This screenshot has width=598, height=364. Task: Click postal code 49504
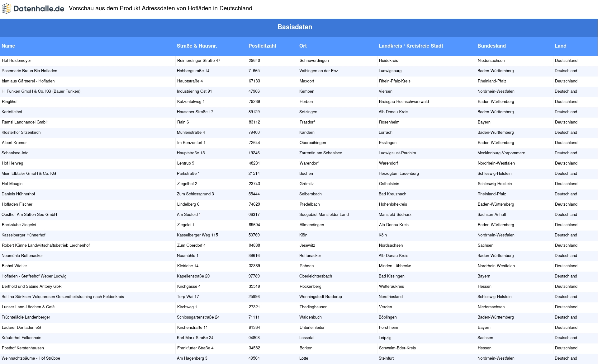coord(254,358)
